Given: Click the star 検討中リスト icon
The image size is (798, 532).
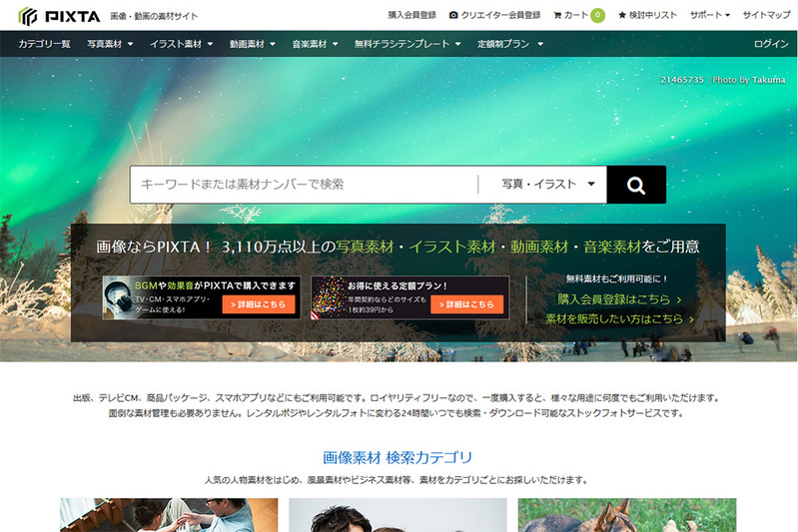Looking at the screenshot, I should tap(623, 15).
